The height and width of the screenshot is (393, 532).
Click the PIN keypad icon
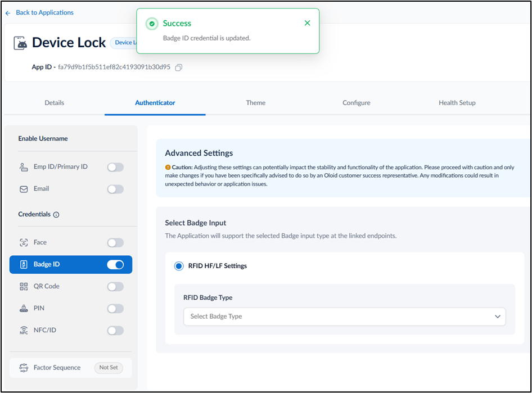24,308
